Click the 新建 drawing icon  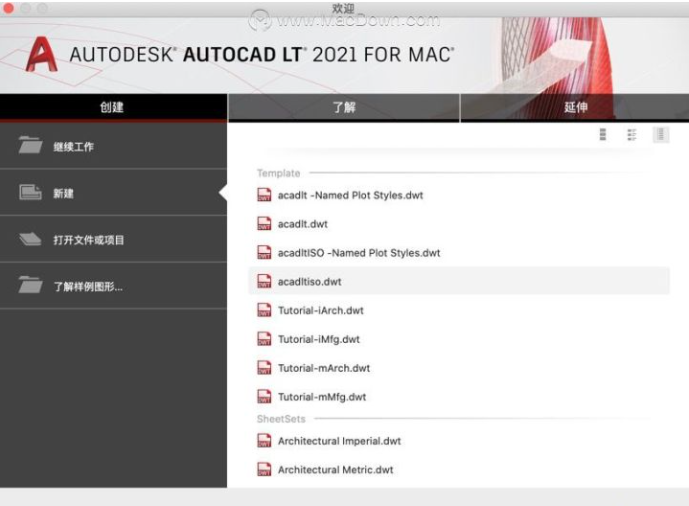point(30,192)
